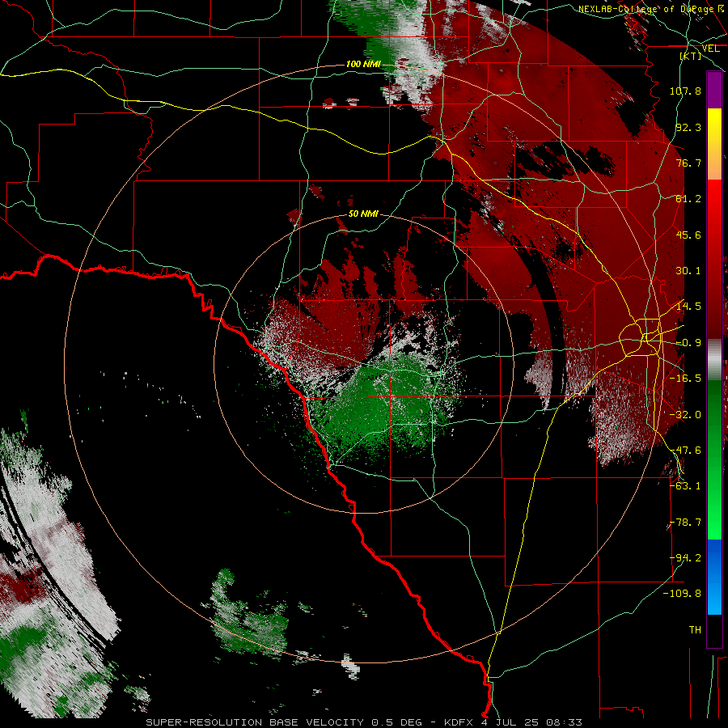Click the 100 NMI range ring label
Screen dimensions: 728x728
click(363, 64)
